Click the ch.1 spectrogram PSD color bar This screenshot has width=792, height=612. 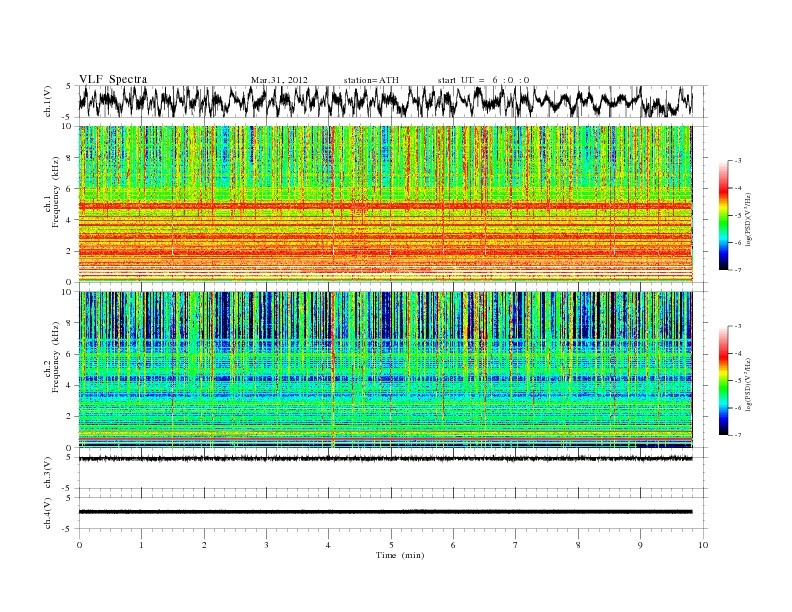(723, 215)
